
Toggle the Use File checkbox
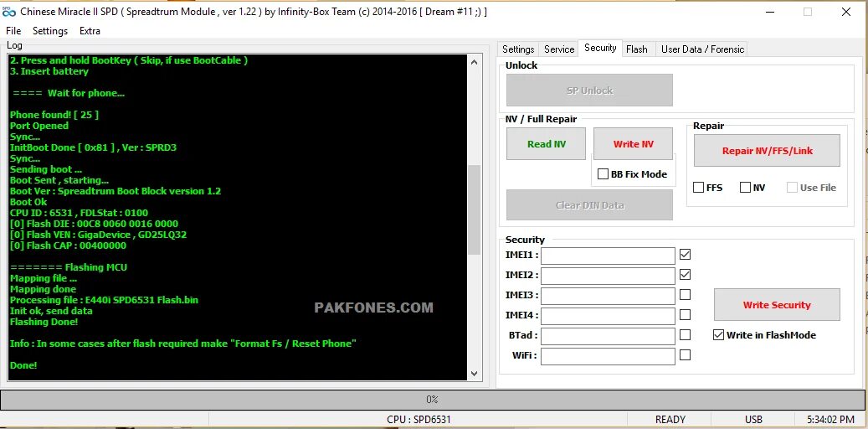click(x=792, y=188)
